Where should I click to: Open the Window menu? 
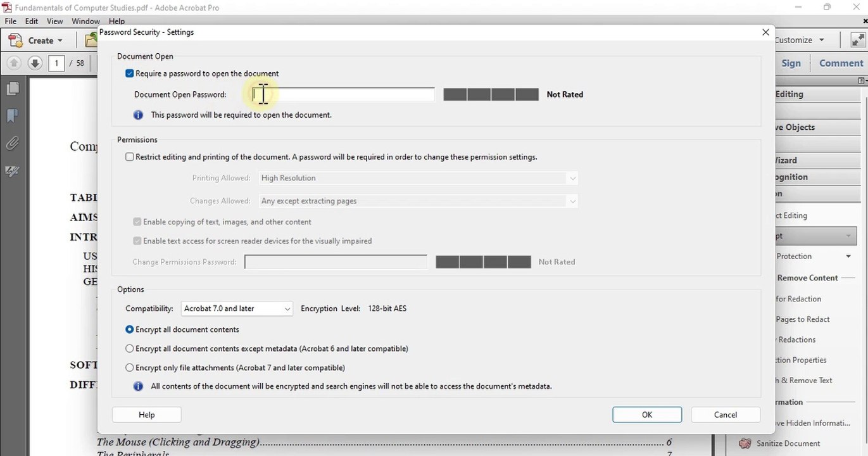85,21
